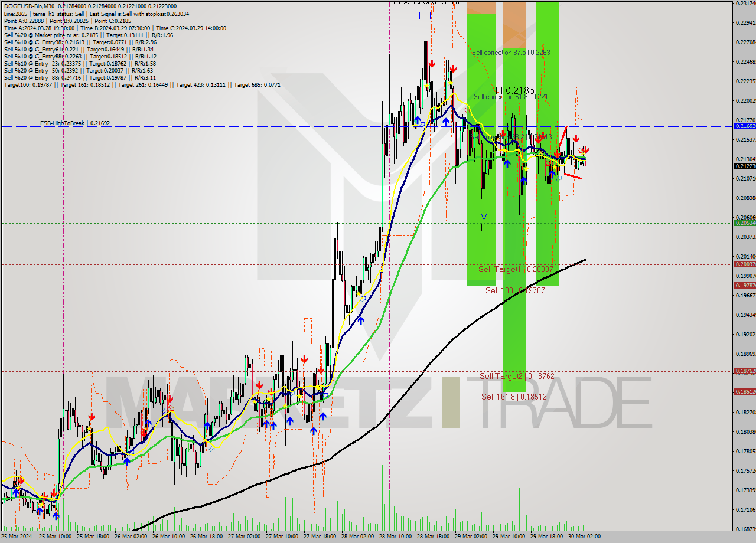Click the '27 Mar 02:00' time axis label
The width and height of the screenshot is (756, 543).
click(244, 537)
